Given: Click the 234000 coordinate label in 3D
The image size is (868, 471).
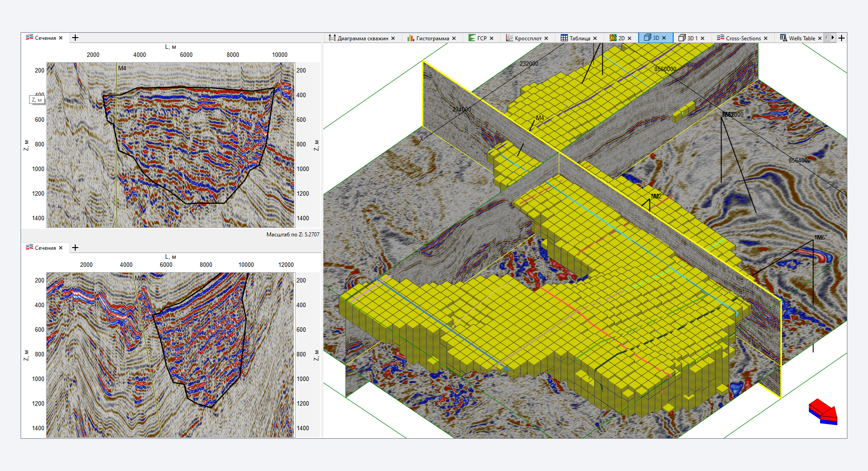Looking at the screenshot, I should click(x=462, y=109).
